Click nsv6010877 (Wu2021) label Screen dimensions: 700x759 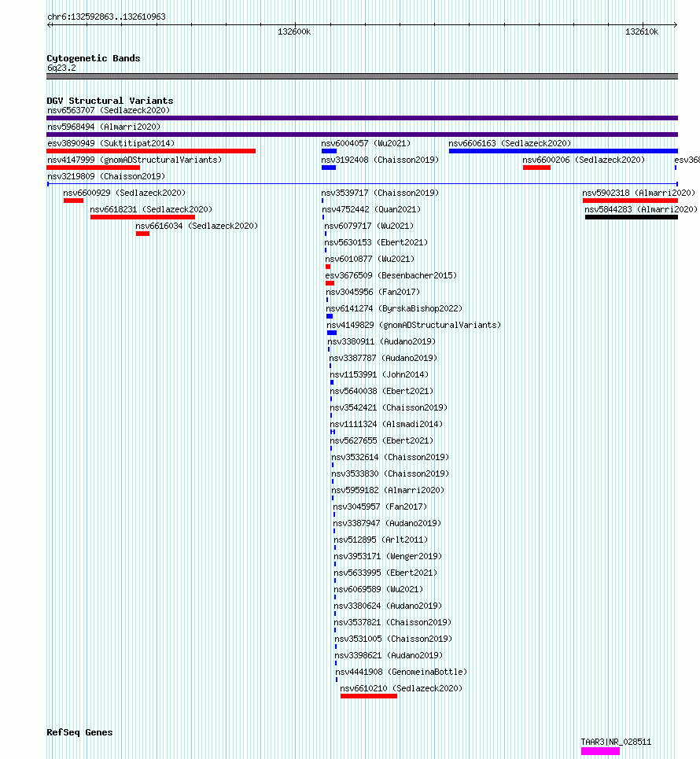(x=370, y=259)
